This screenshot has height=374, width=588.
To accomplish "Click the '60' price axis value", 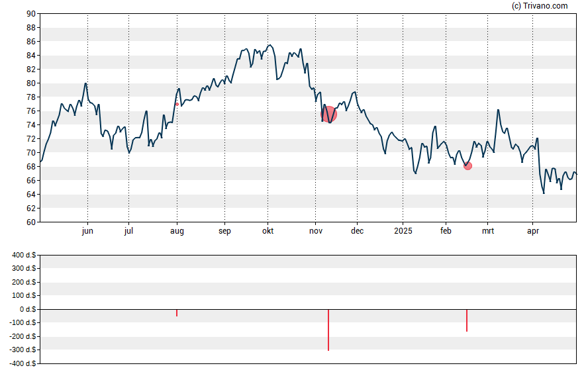I will (31, 222).
